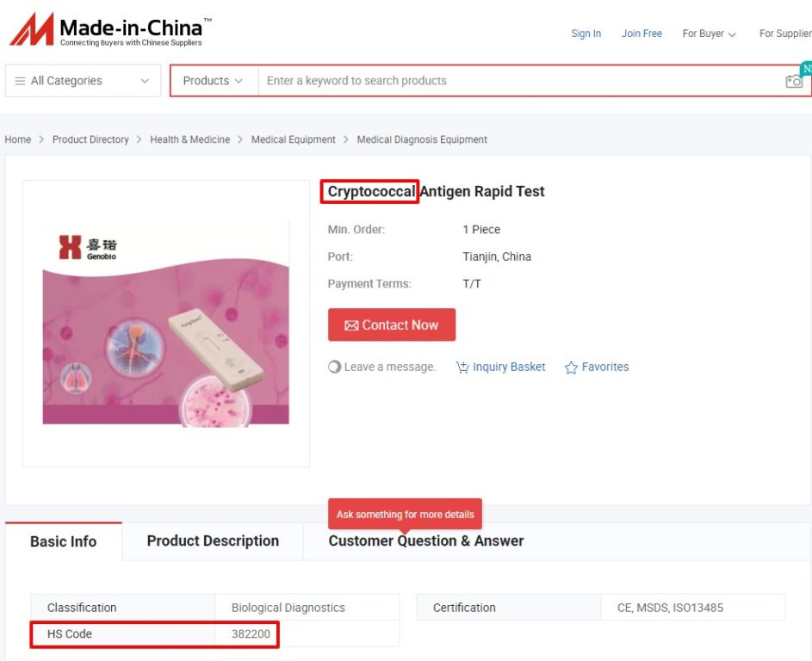Screen dimensions: 812x661
Task: Click the Cryptococcal test product thumbnail
Action: [x=165, y=324]
